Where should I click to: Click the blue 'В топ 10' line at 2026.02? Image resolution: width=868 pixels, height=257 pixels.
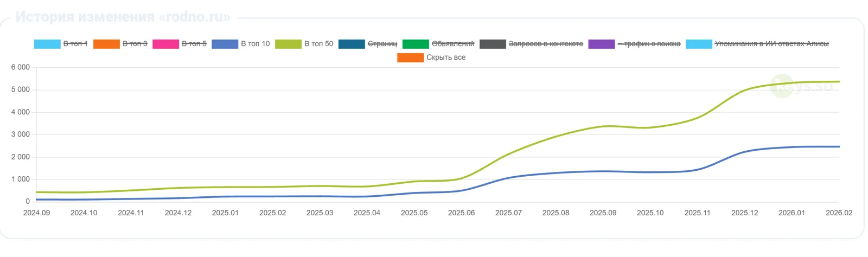[x=839, y=146]
